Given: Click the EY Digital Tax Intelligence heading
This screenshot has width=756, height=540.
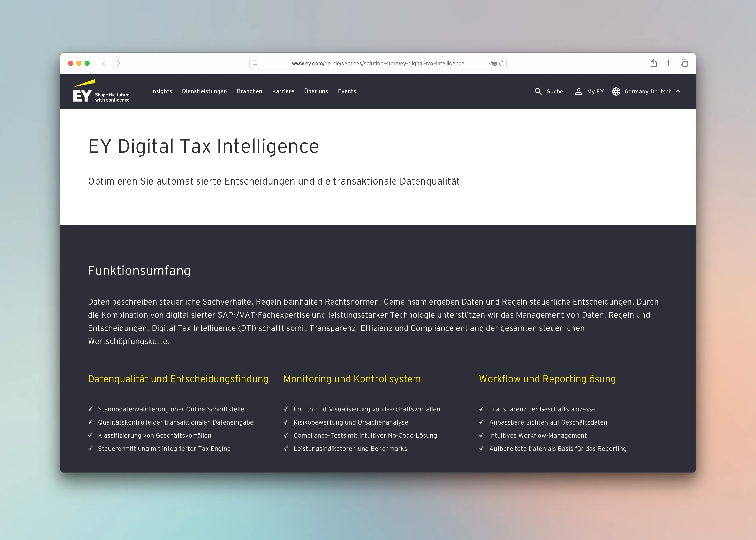Looking at the screenshot, I should 203,146.
